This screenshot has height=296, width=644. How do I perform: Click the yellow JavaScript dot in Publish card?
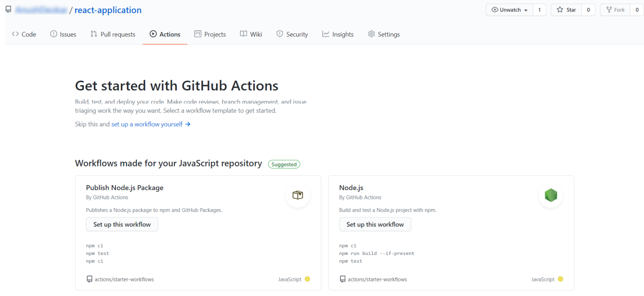pyautogui.click(x=307, y=279)
